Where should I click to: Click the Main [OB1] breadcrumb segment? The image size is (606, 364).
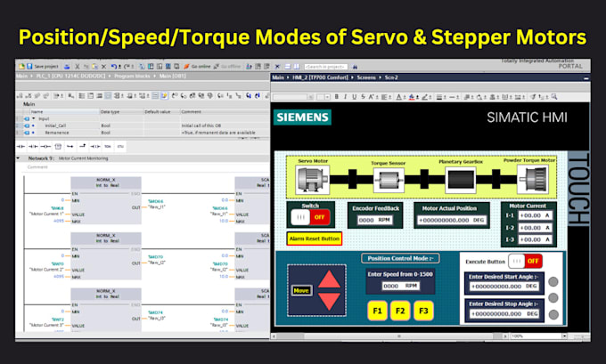click(172, 76)
